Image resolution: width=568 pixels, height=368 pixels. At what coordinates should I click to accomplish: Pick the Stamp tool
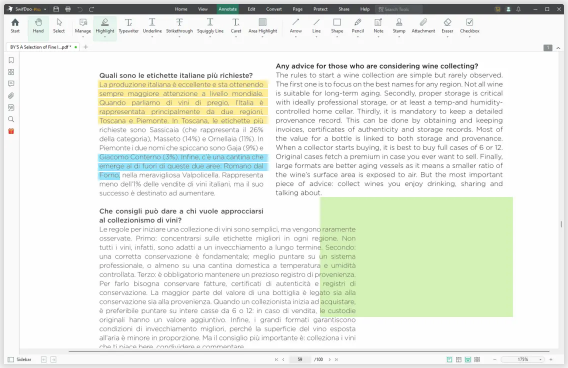pos(399,26)
